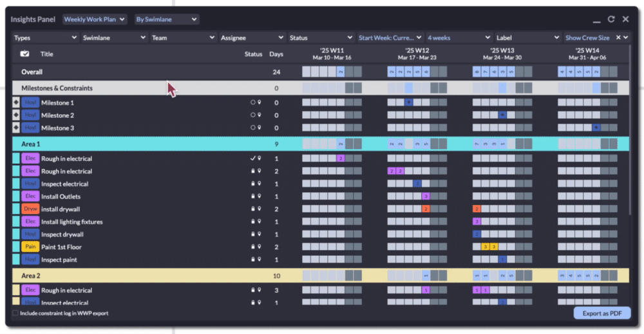Click the diamond icon on Milestone 1 row
Screen dimensions: 644x334
pyautogui.click(x=16, y=103)
